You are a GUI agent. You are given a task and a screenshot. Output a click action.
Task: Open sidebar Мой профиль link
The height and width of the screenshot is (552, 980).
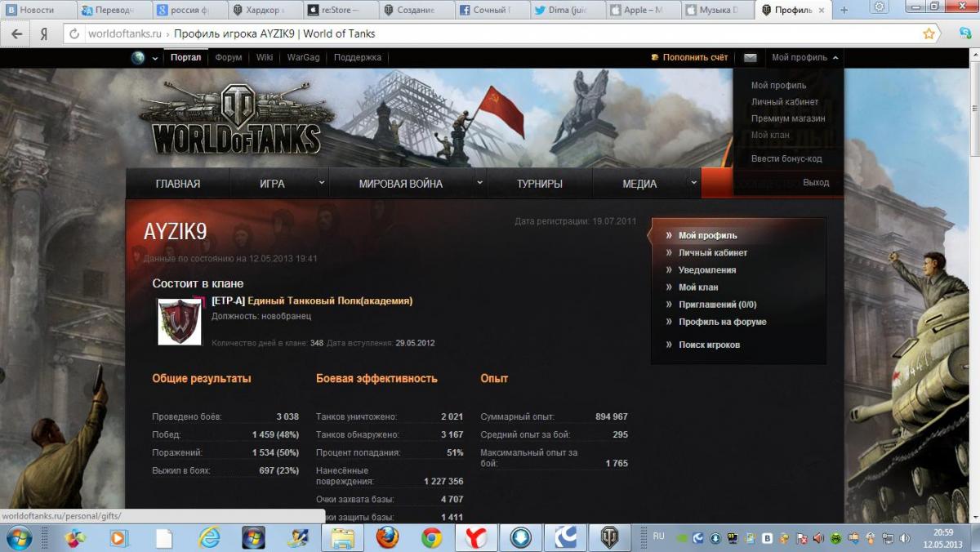(x=707, y=235)
